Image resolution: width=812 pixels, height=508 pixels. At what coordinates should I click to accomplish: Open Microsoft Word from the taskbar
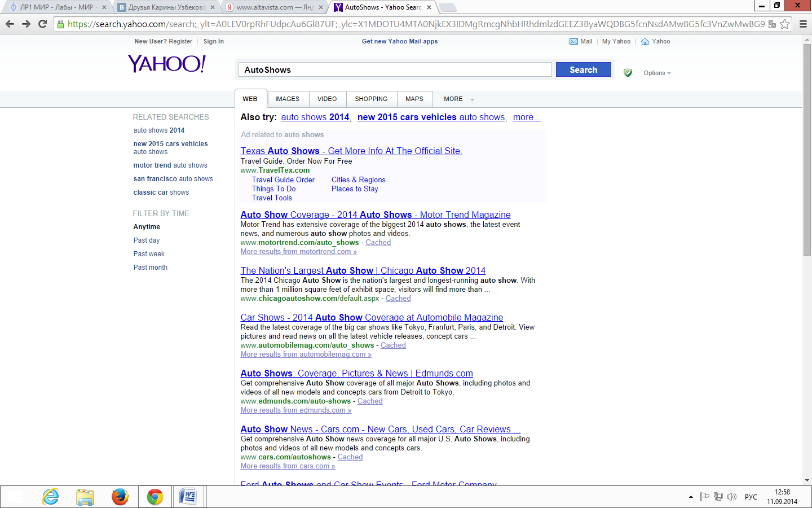coord(188,497)
